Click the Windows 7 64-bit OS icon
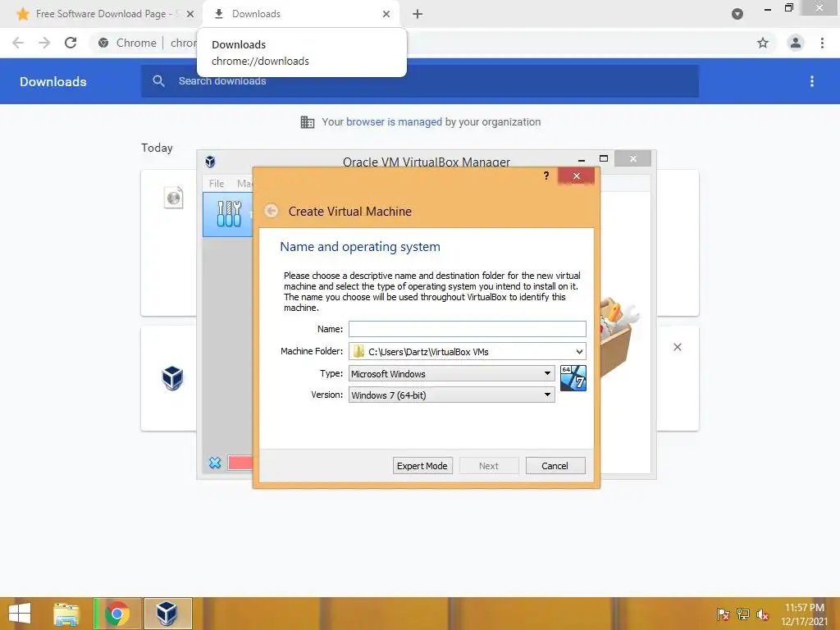The width and height of the screenshot is (840, 630). point(573,377)
